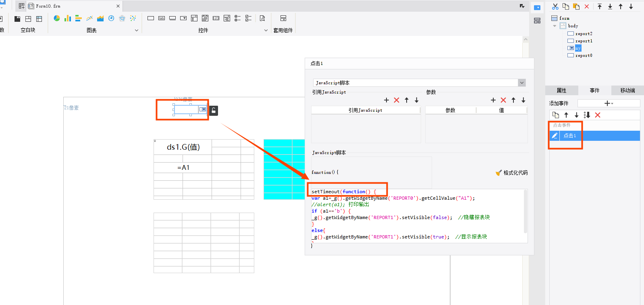Open the tab list dropdown at top

(522, 6)
